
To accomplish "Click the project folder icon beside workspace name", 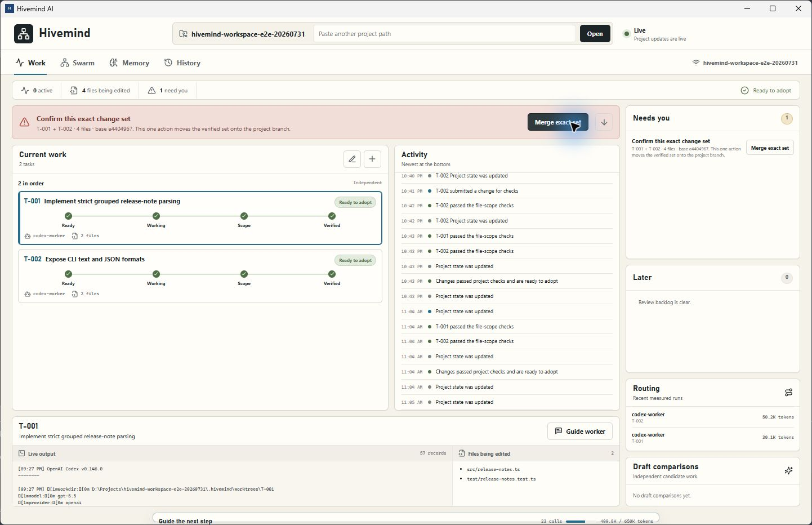I will (183, 34).
